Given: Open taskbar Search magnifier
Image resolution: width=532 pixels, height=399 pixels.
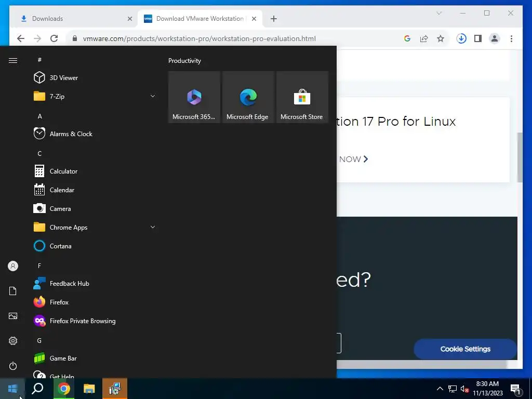Looking at the screenshot, I should coord(37,389).
